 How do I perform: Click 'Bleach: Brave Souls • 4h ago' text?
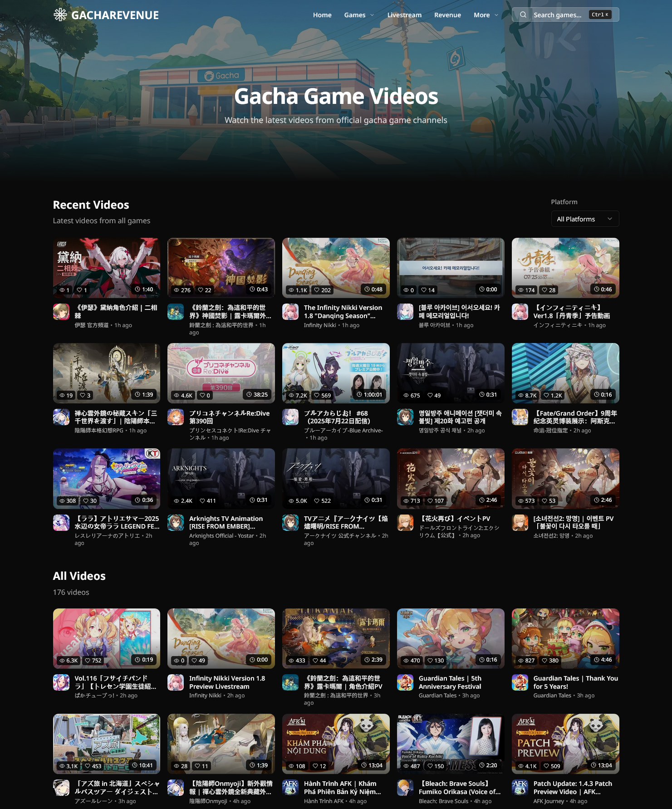pyautogui.click(x=455, y=801)
